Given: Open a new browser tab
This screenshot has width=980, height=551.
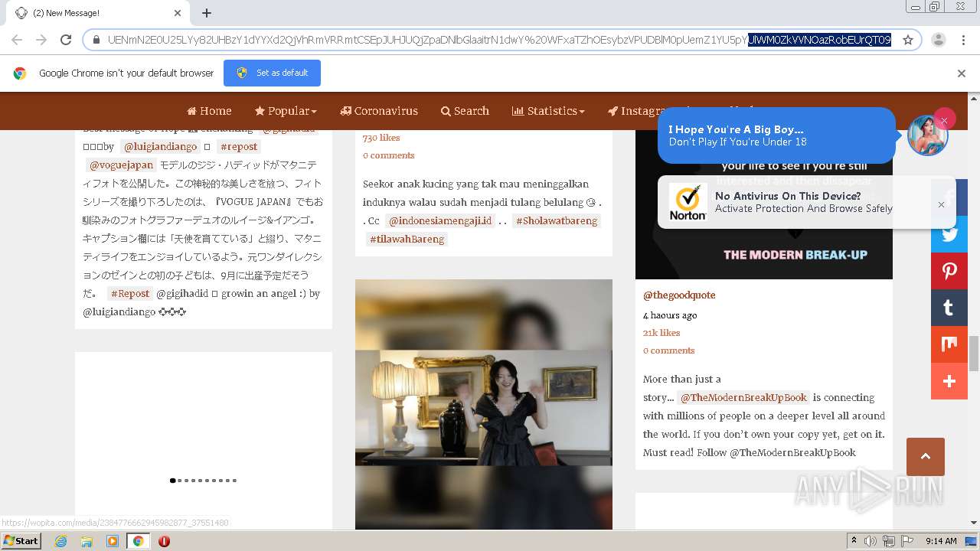Looking at the screenshot, I should point(207,13).
